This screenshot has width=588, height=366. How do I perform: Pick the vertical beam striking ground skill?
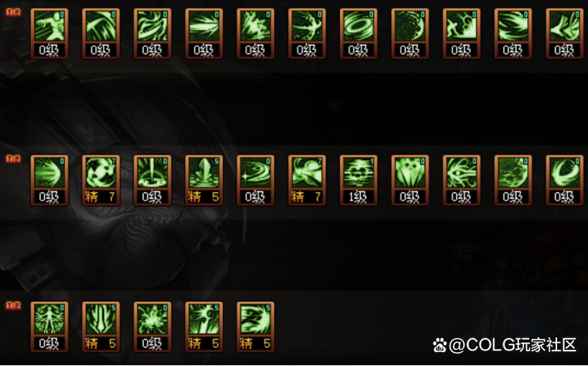click(152, 180)
